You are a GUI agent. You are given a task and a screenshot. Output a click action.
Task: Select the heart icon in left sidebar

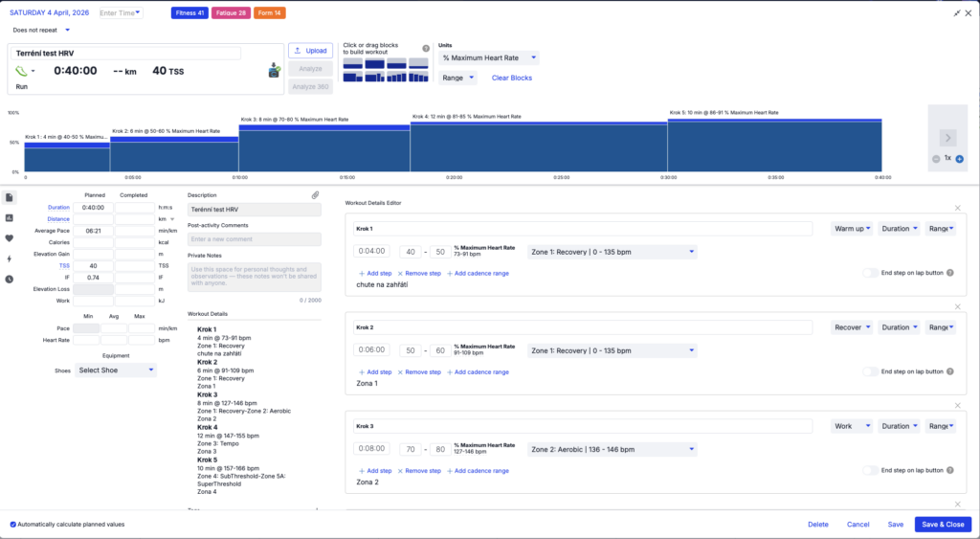[10, 238]
